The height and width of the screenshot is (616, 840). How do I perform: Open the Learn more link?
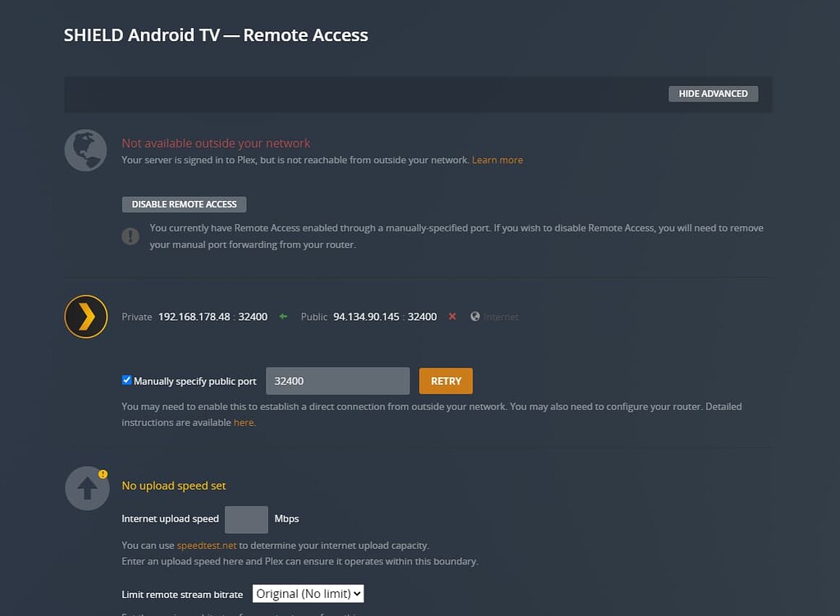[497, 160]
